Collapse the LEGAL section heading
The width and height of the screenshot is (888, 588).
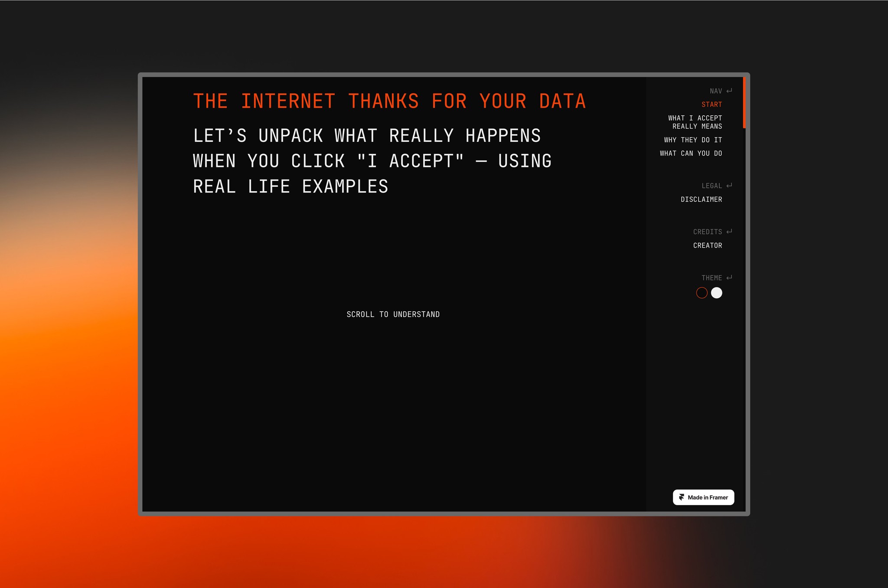click(712, 186)
